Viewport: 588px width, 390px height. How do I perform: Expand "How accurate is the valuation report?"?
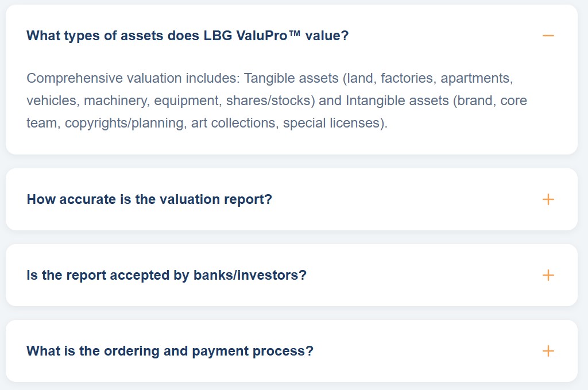pos(149,199)
